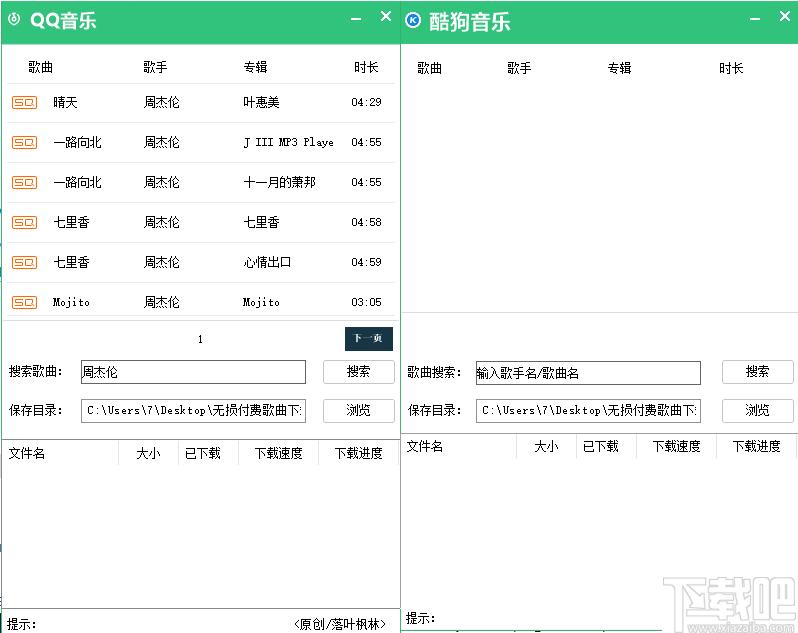Select song 晴天 in the list

65,102
